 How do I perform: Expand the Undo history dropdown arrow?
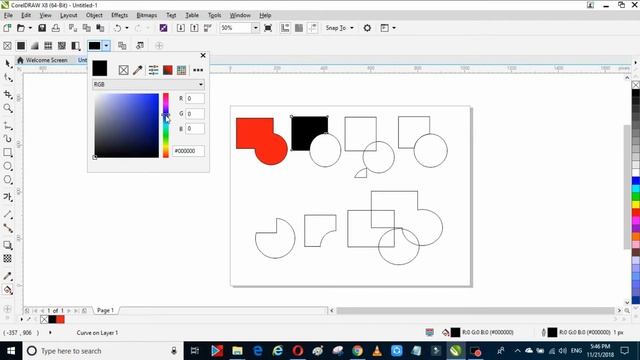pos(127,28)
